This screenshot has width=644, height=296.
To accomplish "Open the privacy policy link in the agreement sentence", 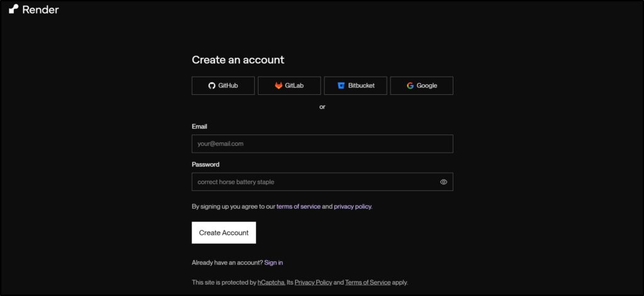I will (352, 207).
